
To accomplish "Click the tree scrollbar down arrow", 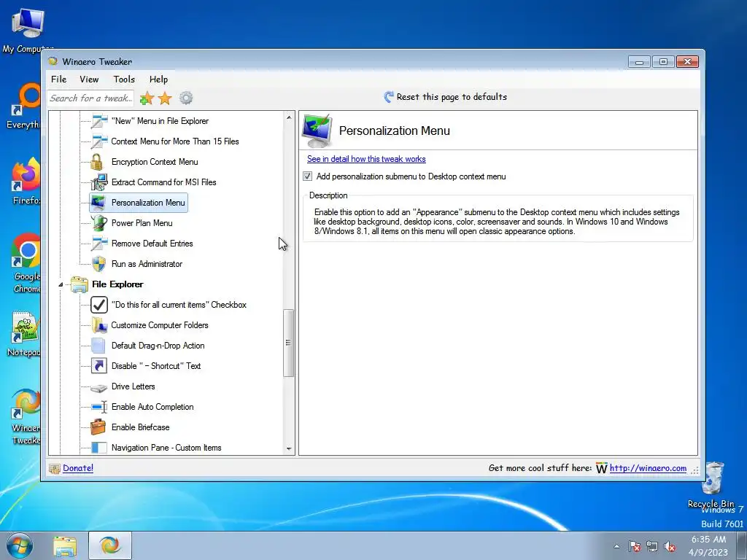I will click(x=289, y=449).
